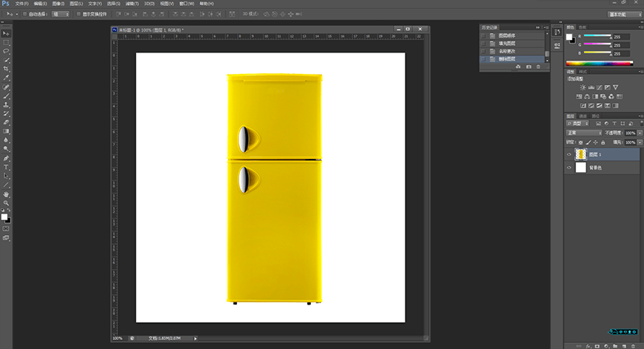Open the 图像(I) menu
Viewport: 644px width, 349px height.
58,4
